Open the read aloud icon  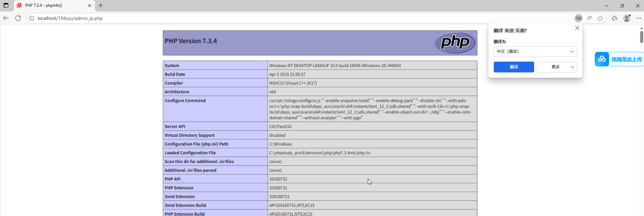tap(589, 18)
